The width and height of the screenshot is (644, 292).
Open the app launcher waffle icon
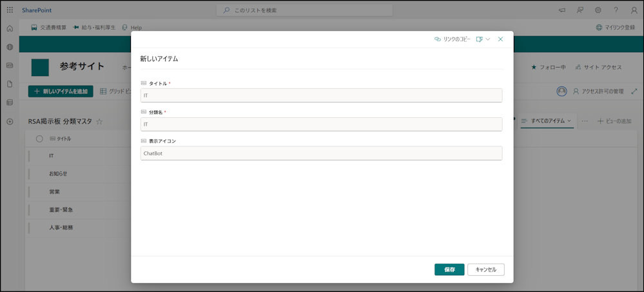[10, 10]
